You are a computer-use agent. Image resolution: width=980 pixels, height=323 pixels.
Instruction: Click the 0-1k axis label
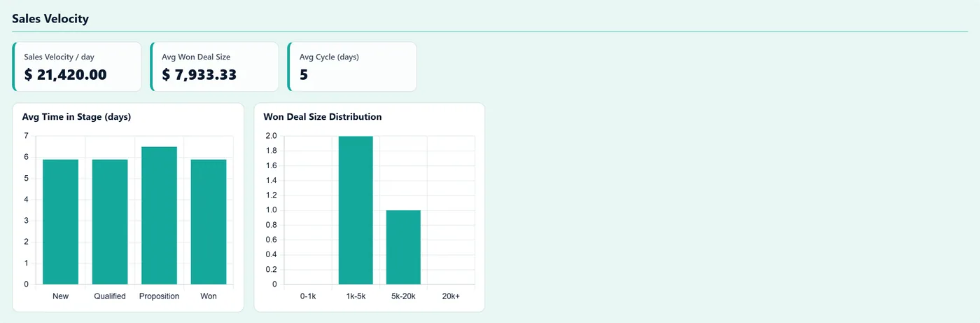click(x=308, y=296)
